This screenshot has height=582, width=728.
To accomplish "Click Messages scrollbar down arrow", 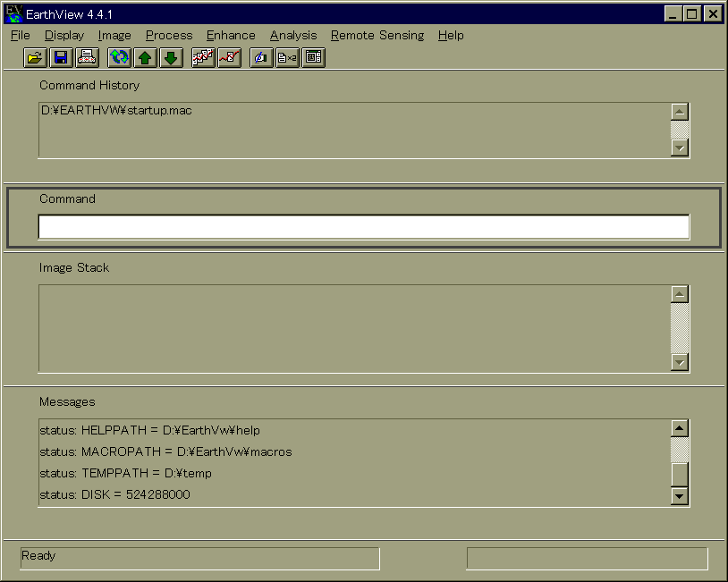I will 680,495.
